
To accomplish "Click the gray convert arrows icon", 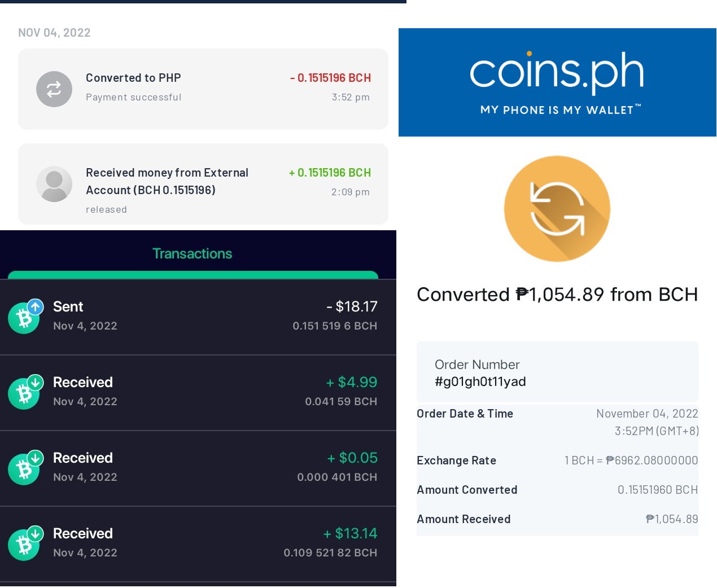I will [x=54, y=89].
